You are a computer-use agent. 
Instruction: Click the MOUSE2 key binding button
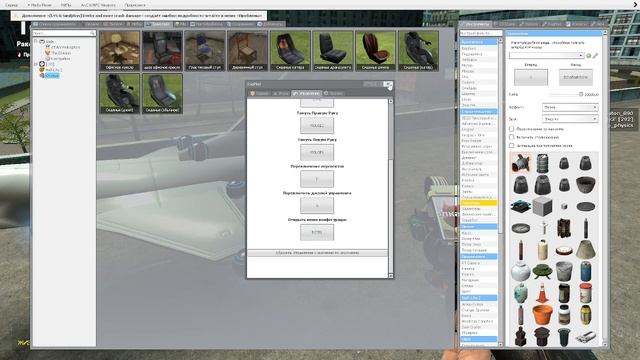click(317, 126)
